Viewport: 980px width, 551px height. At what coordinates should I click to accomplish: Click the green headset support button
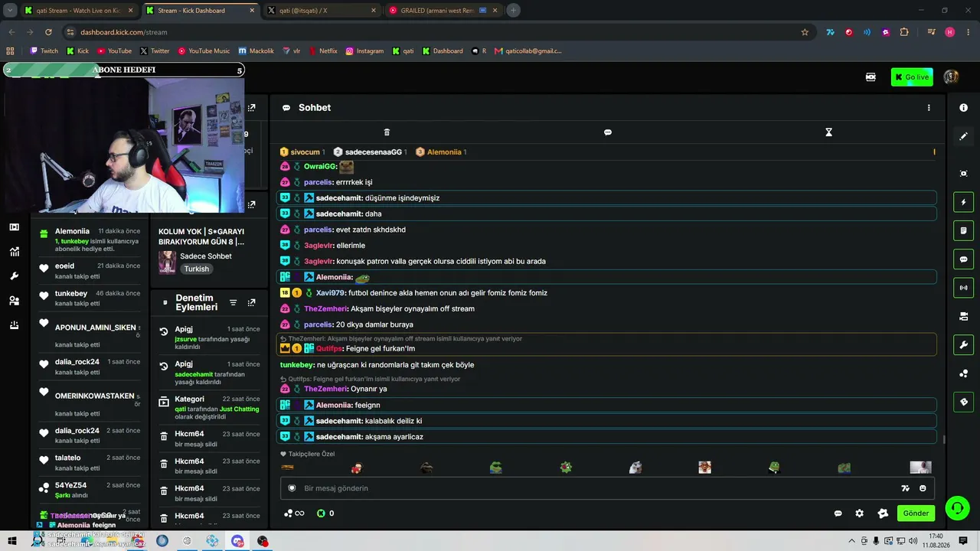click(956, 507)
